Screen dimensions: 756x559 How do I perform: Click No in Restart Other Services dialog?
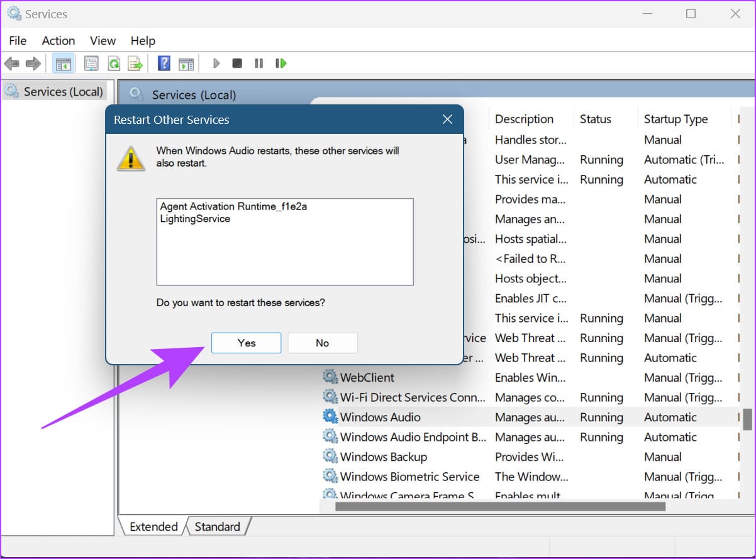323,343
